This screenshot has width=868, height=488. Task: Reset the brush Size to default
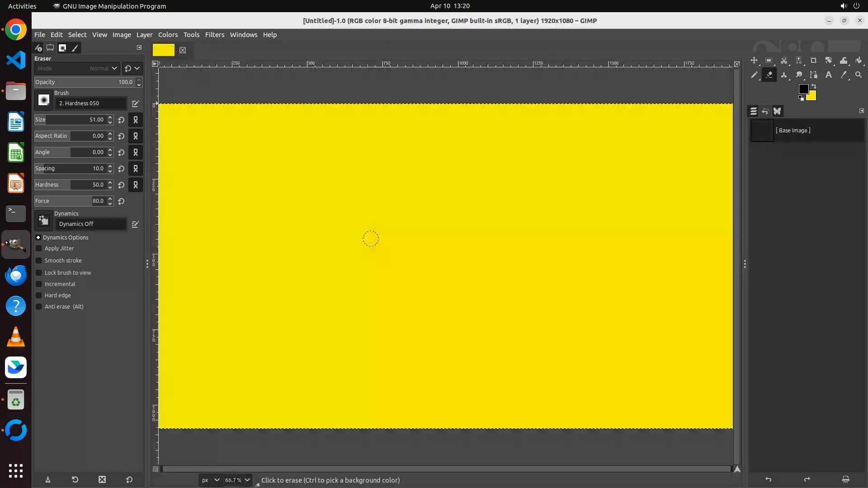pyautogui.click(x=121, y=120)
